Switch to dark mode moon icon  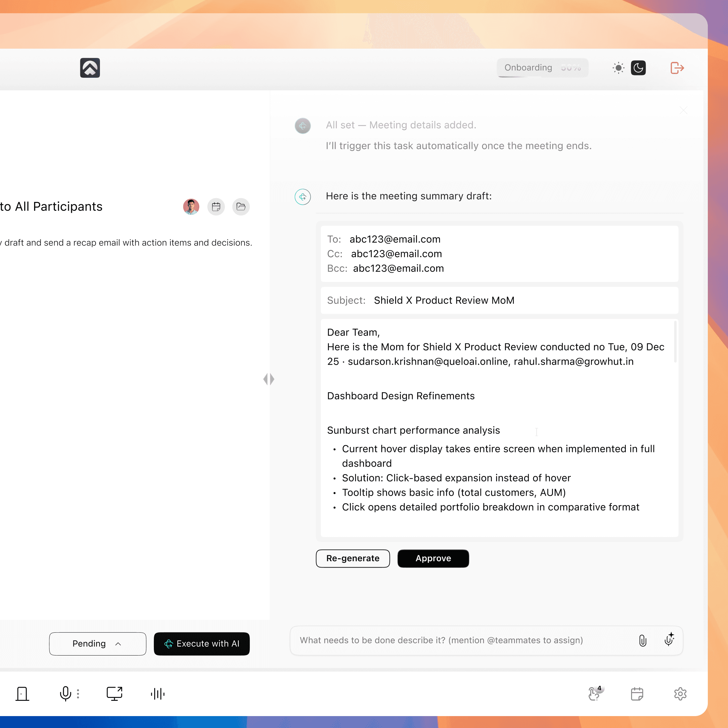point(638,68)
